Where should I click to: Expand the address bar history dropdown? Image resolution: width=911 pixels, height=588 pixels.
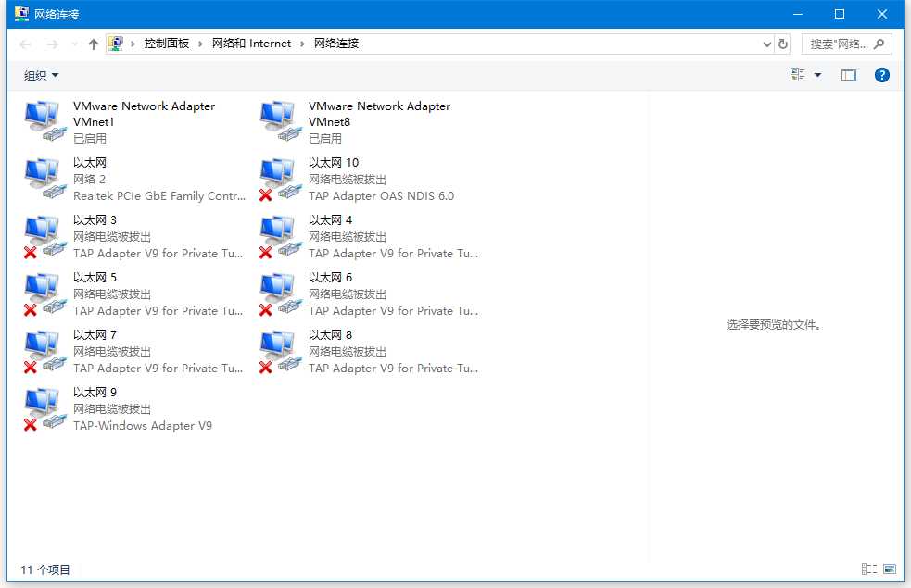click(767, 44)
